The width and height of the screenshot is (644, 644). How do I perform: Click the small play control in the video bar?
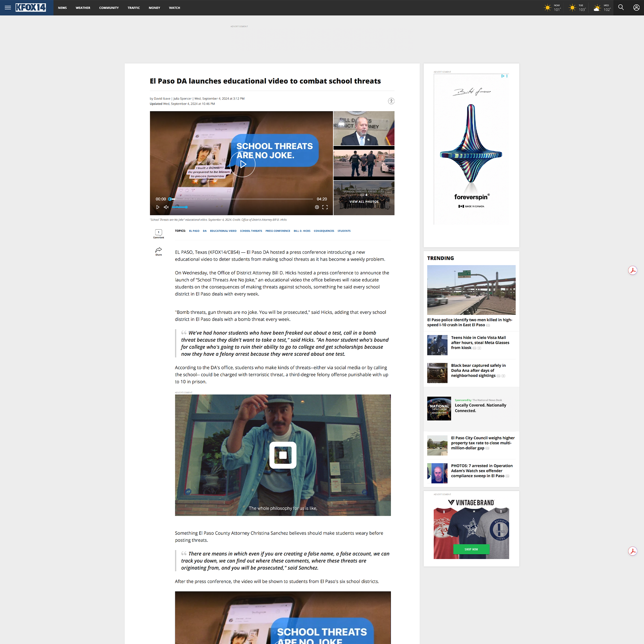click(158, 207)
